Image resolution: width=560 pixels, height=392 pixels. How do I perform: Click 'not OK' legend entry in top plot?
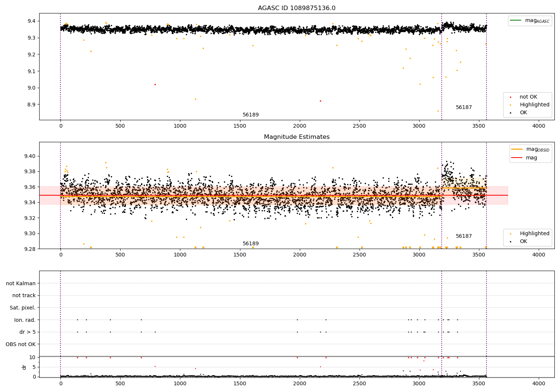coord(528,97)
